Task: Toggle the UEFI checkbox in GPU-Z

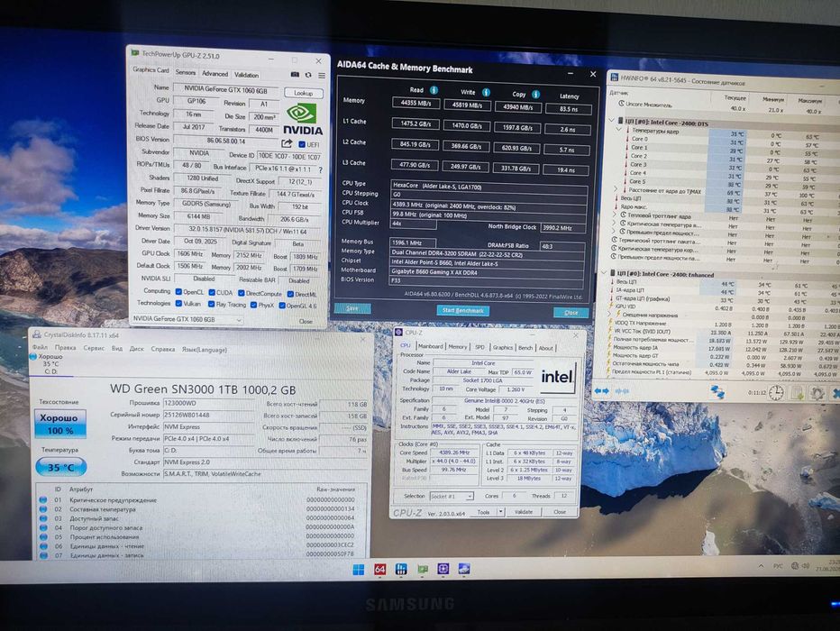Action: pos(302,144)
